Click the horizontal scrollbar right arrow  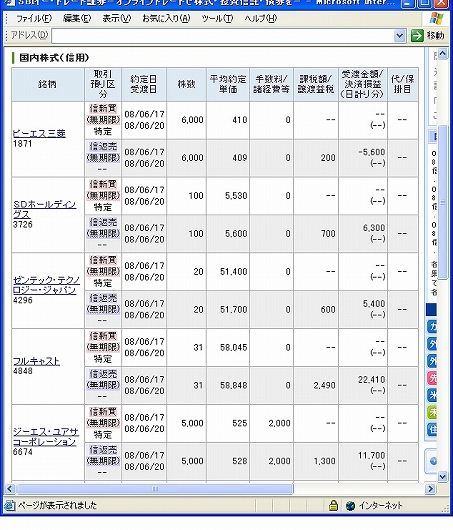coord(430,489)
